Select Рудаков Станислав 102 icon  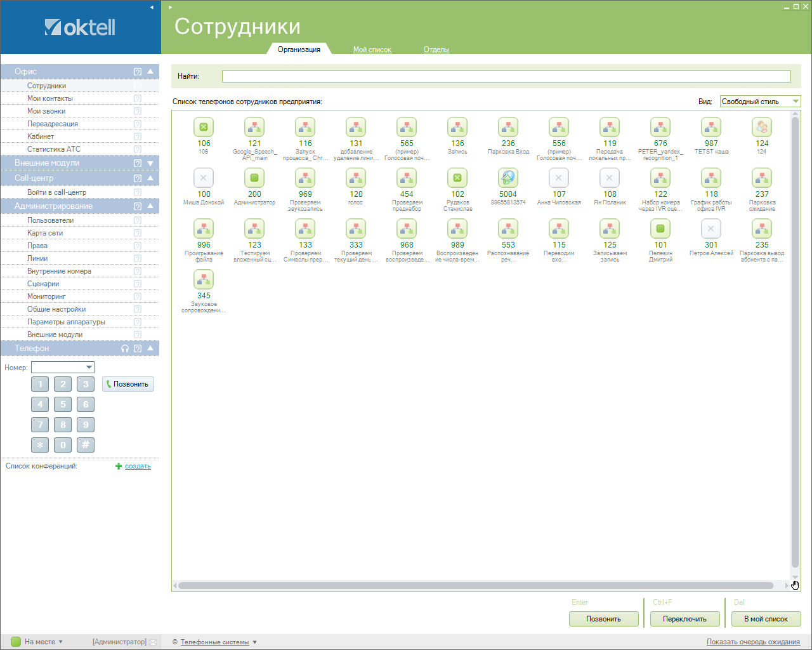[x=457, y=178]
